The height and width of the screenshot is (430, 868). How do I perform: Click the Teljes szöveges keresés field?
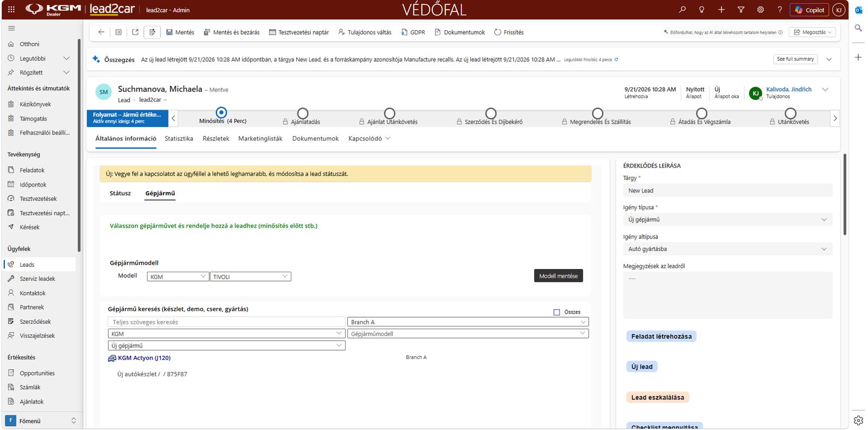click(227, 322)
